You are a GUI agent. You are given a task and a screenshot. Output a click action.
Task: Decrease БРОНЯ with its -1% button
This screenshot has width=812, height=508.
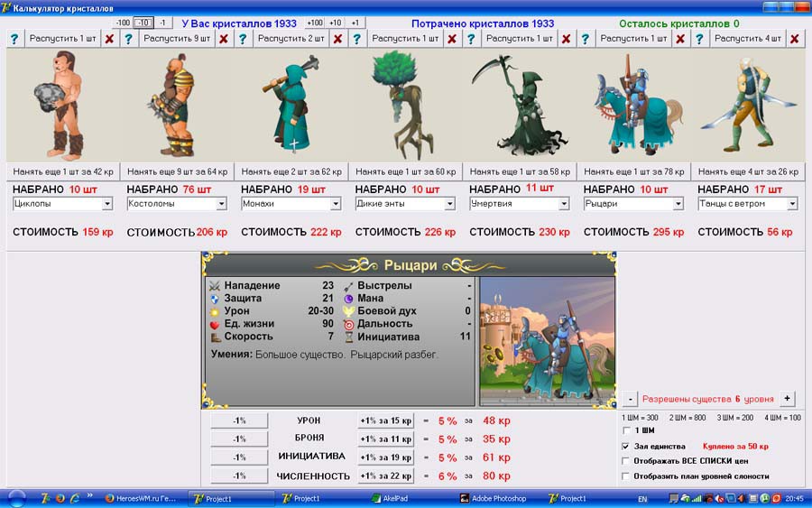[239, 439]
